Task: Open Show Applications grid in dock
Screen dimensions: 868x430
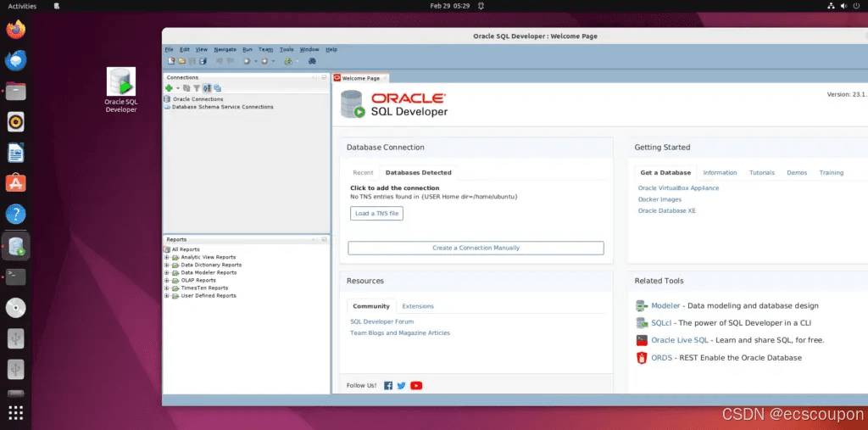Action: coord(16,413)
